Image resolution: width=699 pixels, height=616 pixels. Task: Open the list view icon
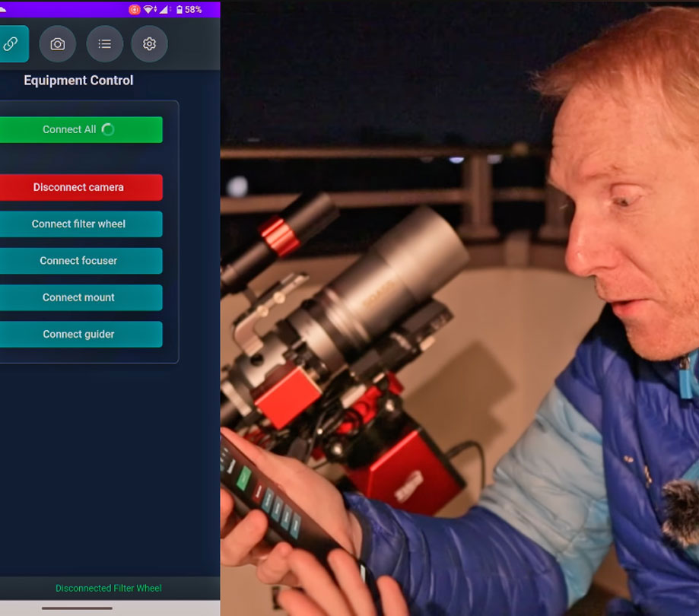pyautogui.click(x=104, y=44)
